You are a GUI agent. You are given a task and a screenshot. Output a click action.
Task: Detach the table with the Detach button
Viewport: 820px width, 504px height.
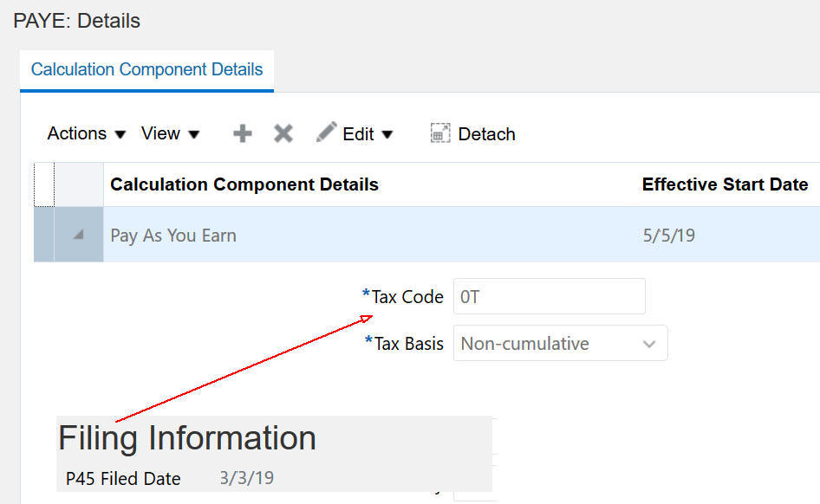[x=473, y=133]
